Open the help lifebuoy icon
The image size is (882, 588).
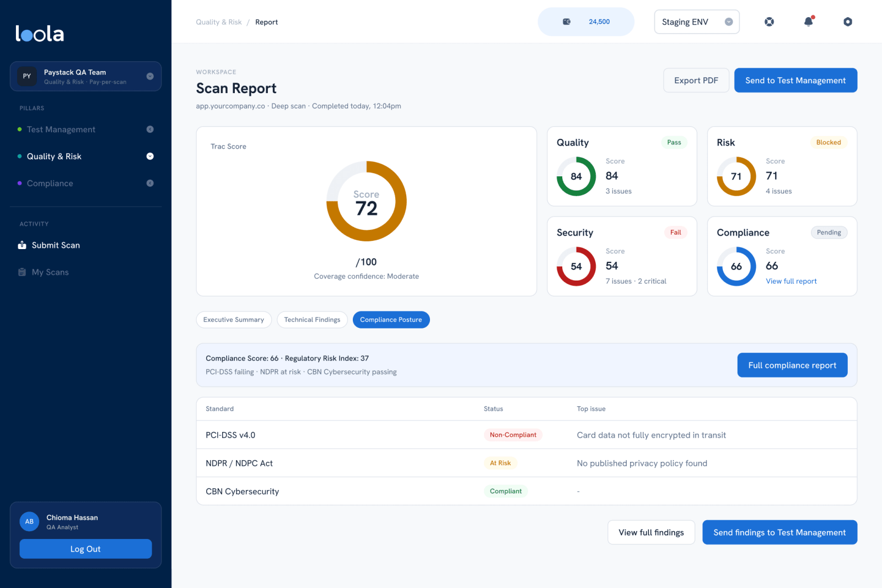pos(769,22)
